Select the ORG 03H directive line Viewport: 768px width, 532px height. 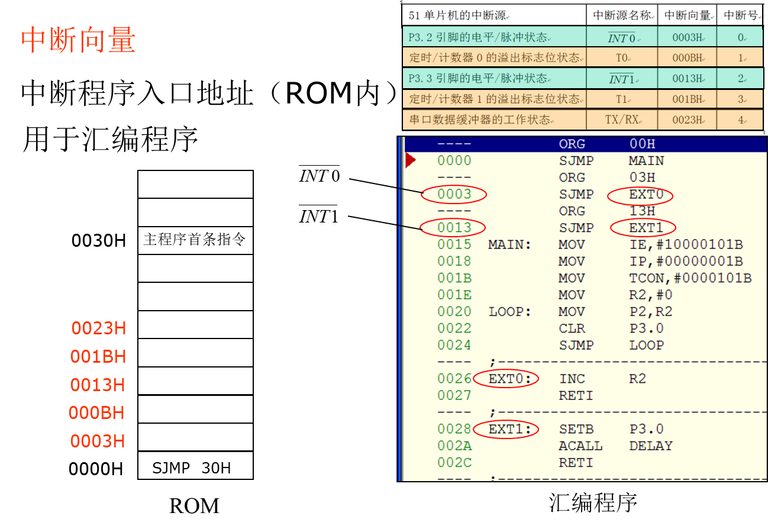point(607,178)
